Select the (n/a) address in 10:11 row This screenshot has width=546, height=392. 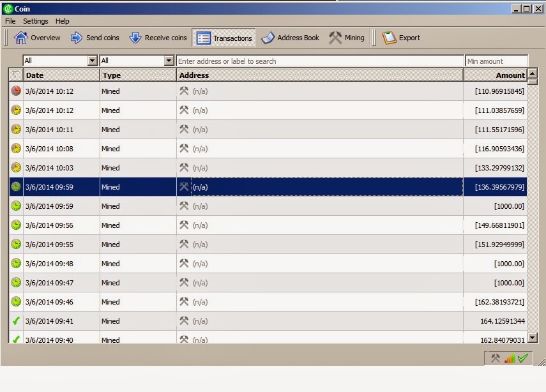click(200, 130)
